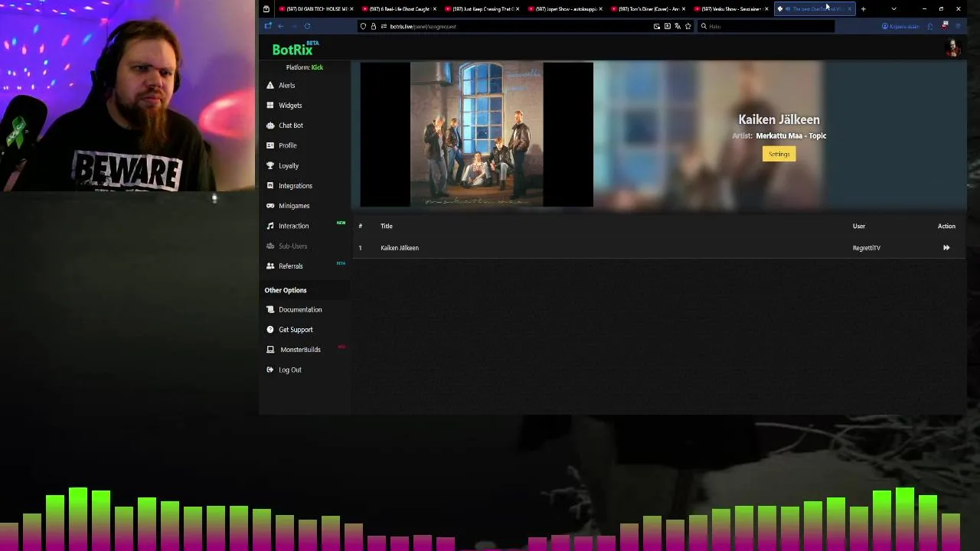
Task: Click the translate page icon in address bar
Action: pyautogui.click(x=678, y=26)
